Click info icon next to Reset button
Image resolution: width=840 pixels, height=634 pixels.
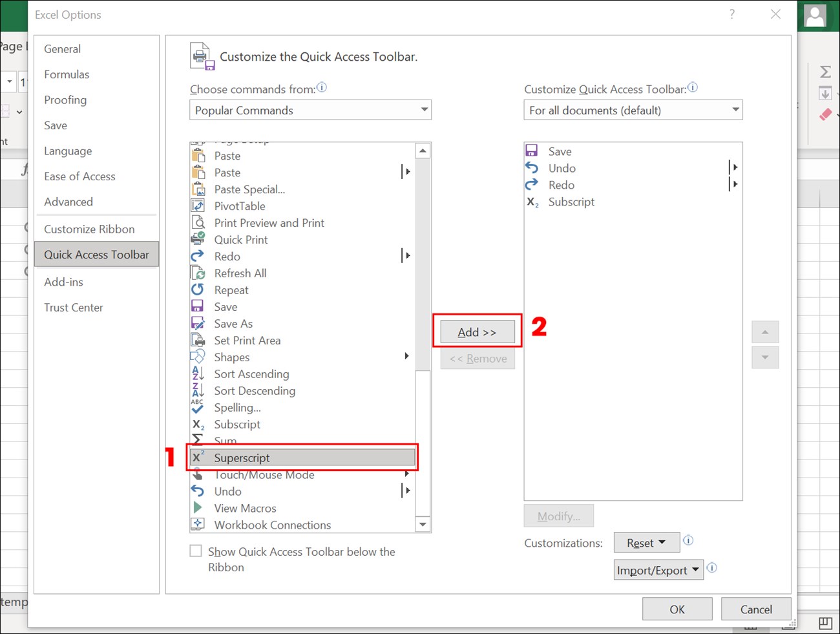point(689,540)
